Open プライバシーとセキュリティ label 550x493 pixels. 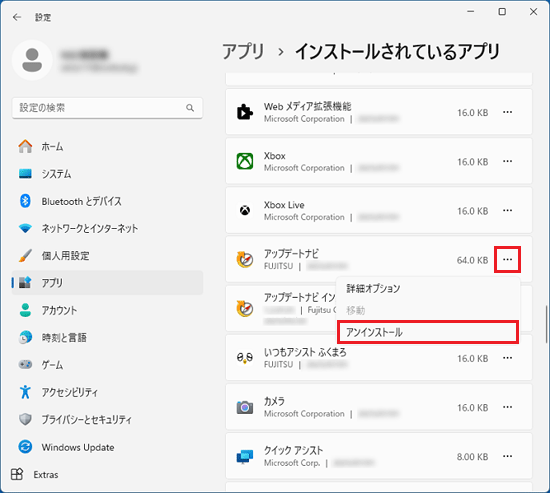tap(87, 419)
